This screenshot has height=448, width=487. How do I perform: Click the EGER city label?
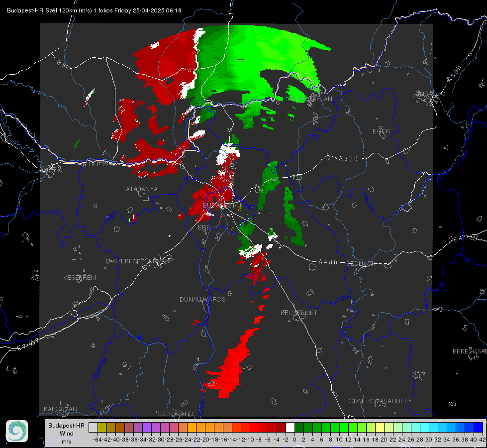[381, 131]
